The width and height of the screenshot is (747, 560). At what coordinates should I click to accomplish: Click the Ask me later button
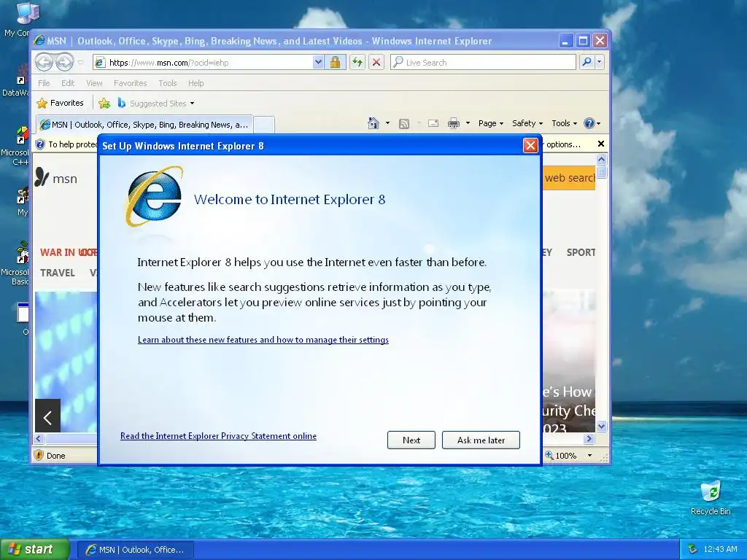coord(481,440)
